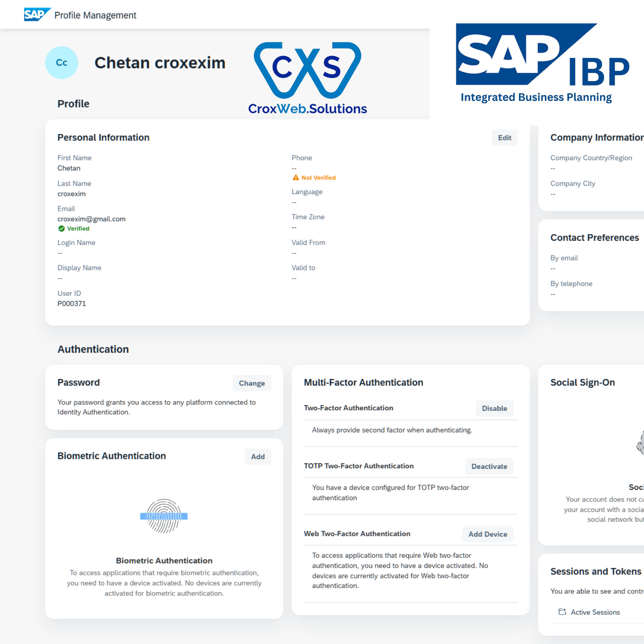Change the account password
Screen dimensions: 644x644
(252, 383)
